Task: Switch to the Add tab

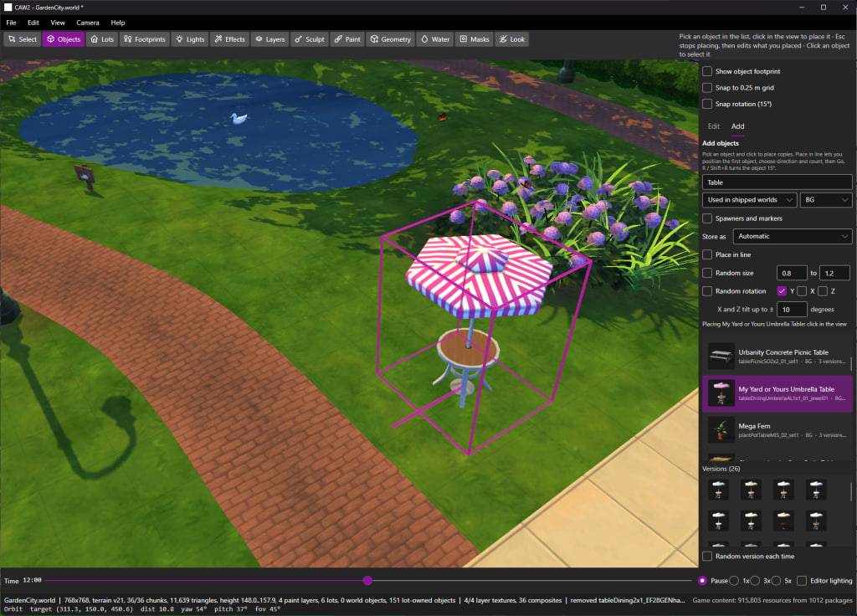Action: [738, 126]
